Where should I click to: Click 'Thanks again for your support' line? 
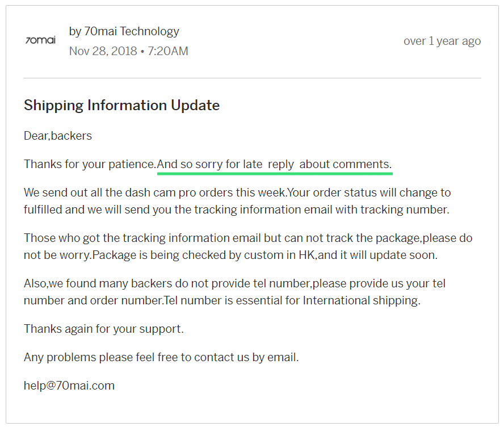[x=104, y=329]
